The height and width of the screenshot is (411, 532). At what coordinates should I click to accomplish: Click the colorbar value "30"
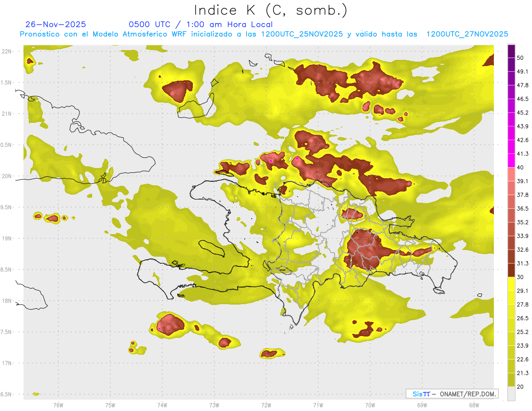coord(521,277)
